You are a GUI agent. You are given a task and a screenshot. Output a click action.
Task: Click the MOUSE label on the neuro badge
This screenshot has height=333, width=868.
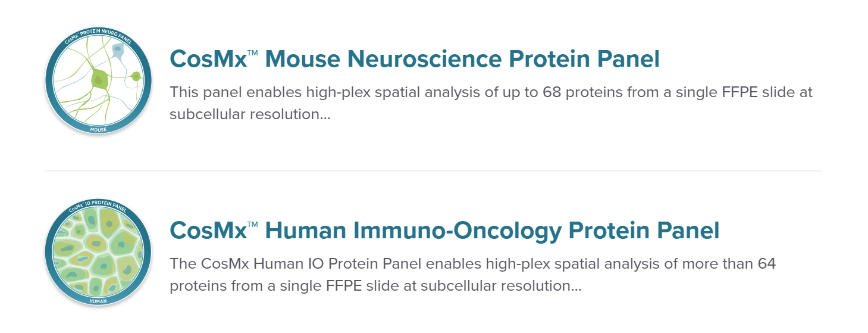click(x=98, y=129)
